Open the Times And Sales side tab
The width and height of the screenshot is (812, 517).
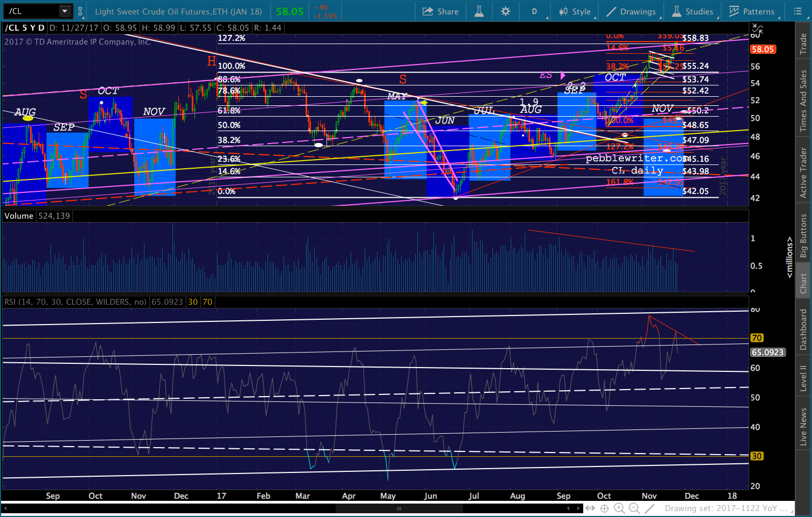(803, 100)
